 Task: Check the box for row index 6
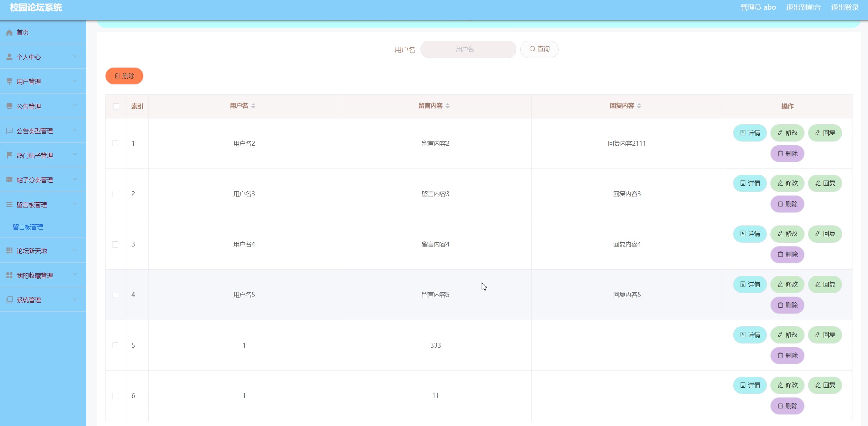(x=115, y=396)
